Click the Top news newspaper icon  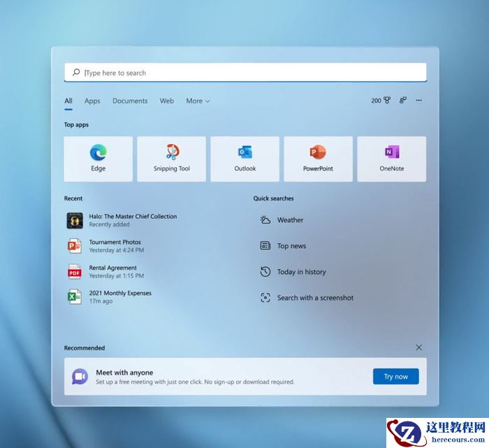(265, 245)
